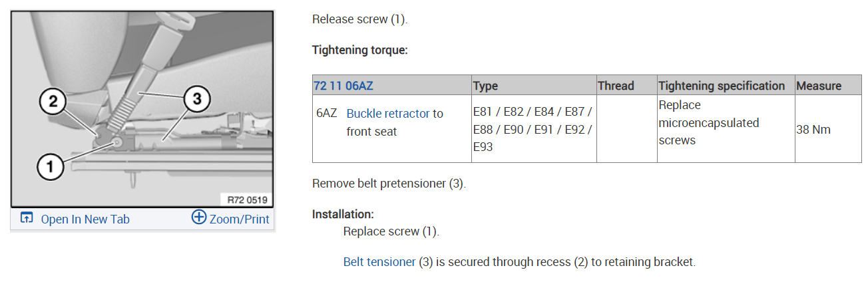This screenshot has width=868, height=282.
Task: Click callout circle number 3 in diagram
Action: [x=196, y=100]
